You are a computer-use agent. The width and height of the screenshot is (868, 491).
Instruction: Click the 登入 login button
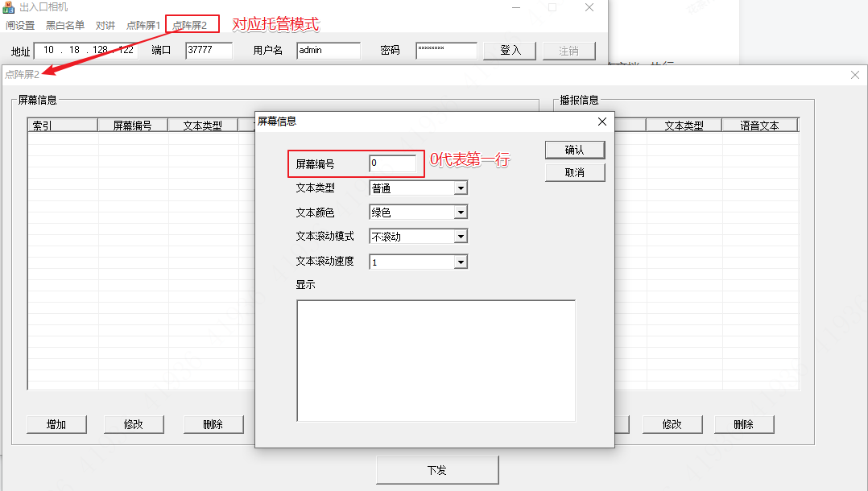(x=510, y=51)
